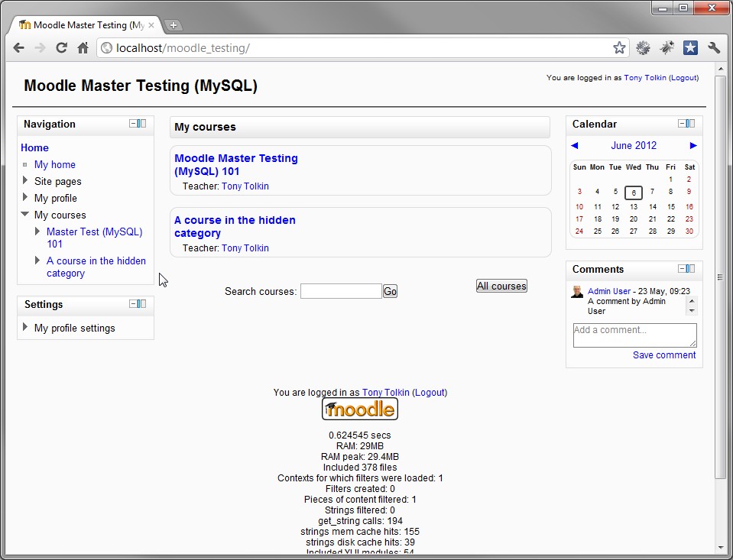Click Tony Tolkin name in header
Screen dimensions: 733x560
(x=644, y=78)
